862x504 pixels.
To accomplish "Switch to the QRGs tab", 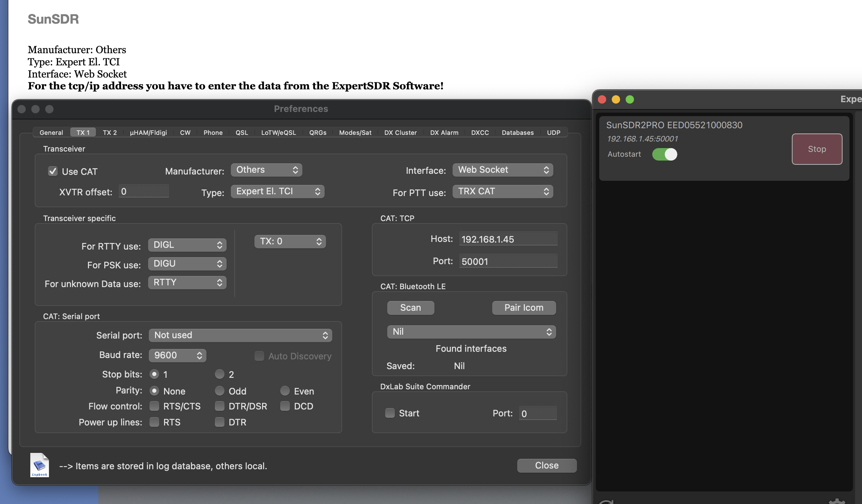I will (x=318, y=132).
